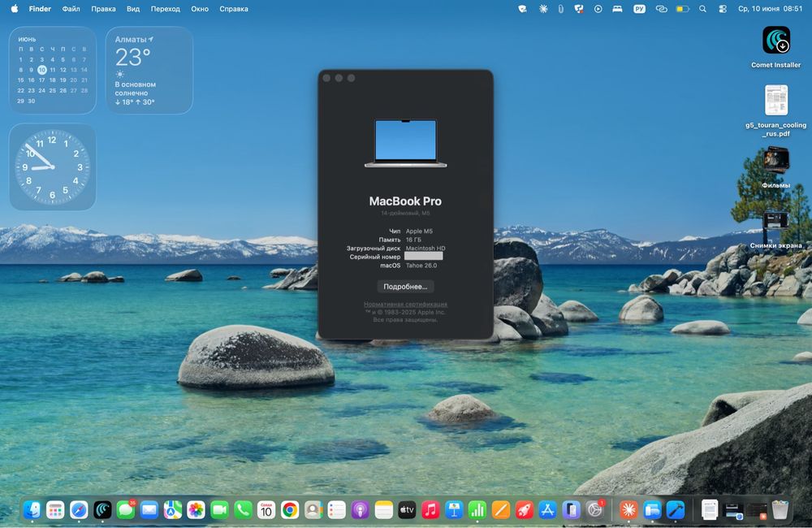Open the Нормативная сертификация link
This screenshot has width=812, height=528.
click(405, 304)
